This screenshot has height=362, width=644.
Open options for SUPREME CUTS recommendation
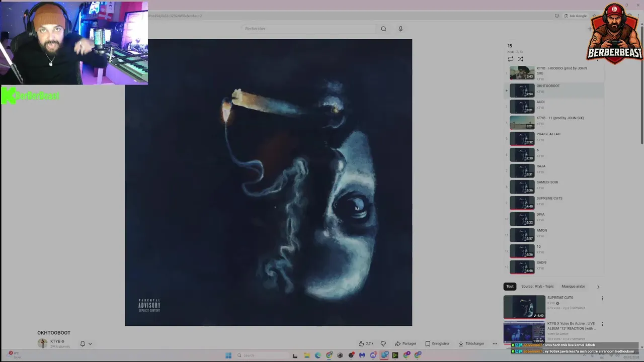click(x=602, y=298)
